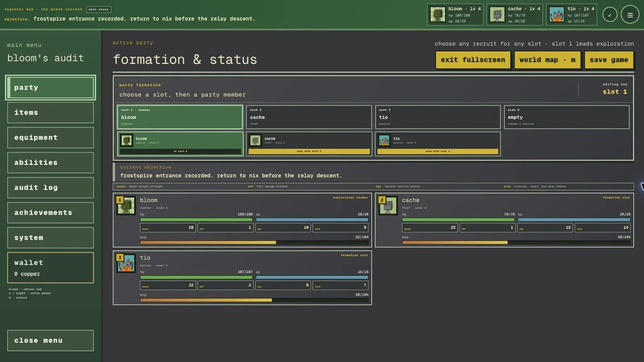Click bloom's portrait in the top status bar
The height and width of the screenshot is (362, 644).
438,14
